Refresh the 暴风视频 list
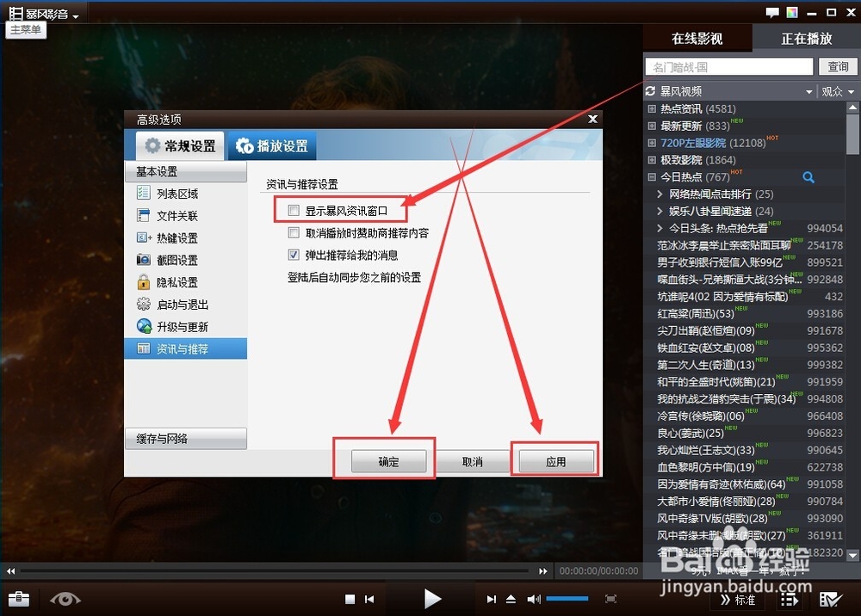 (650, 91)
